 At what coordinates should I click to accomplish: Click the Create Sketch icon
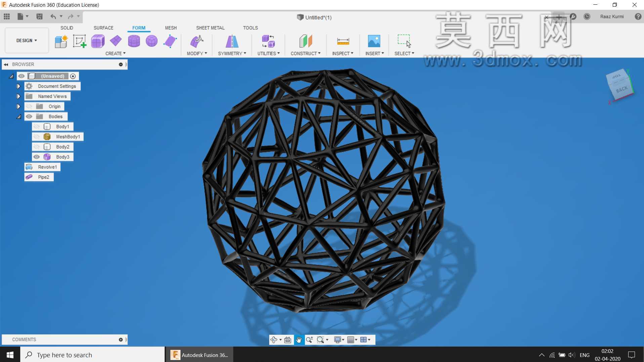click(x=80, y=41)
